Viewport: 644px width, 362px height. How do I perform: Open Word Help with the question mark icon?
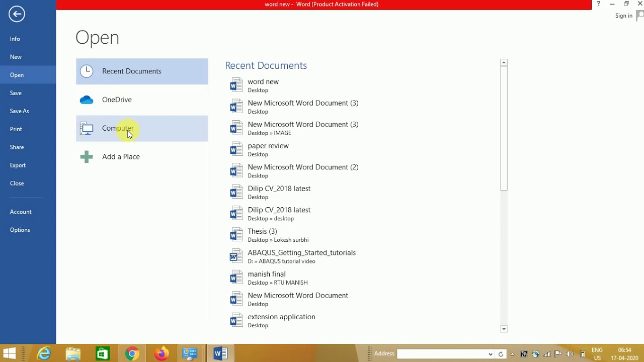pyautogui.click(x=598, y=4)
